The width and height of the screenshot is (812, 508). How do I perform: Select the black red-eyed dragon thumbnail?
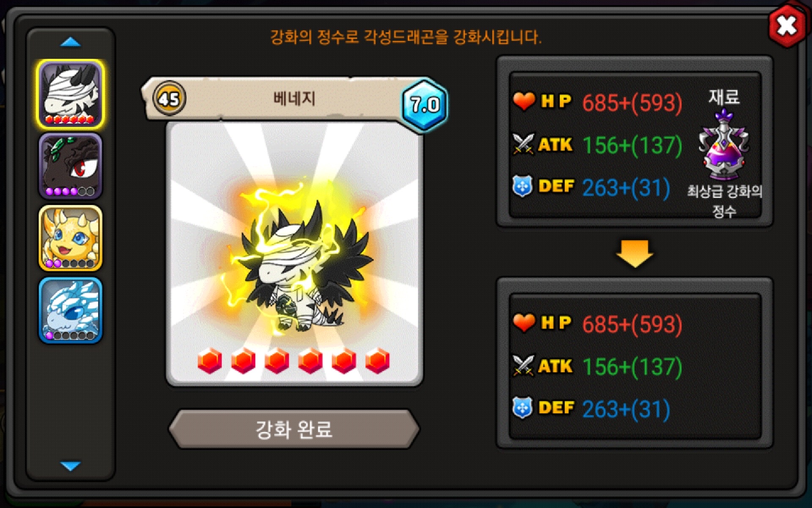pos(70,166)
